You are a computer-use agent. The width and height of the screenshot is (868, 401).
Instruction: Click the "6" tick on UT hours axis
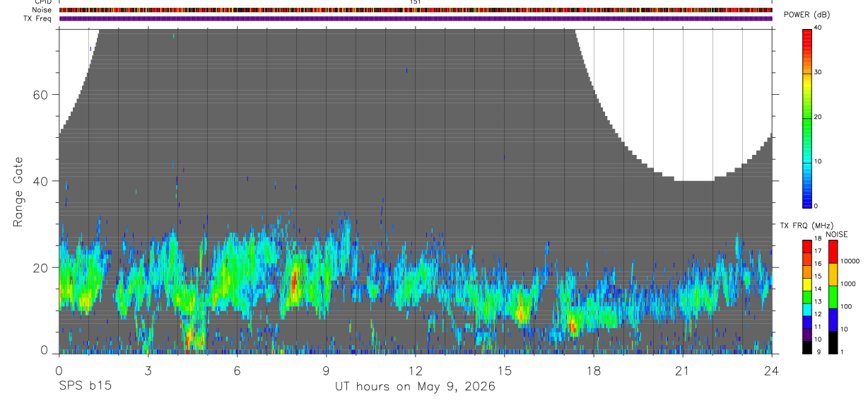click(x=237, y=371)
